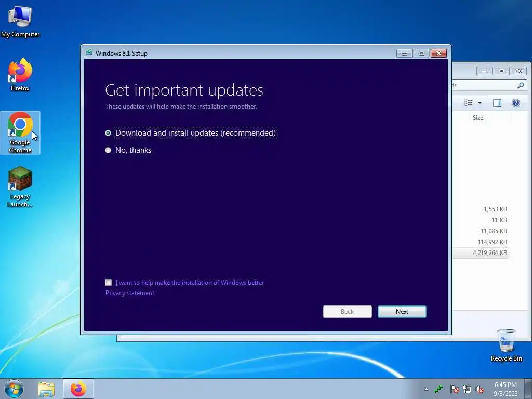The width and height of the screenshot is (532, 399).
Task: Toggle the preview pane in Explorer
Action: tap(497, 103)
